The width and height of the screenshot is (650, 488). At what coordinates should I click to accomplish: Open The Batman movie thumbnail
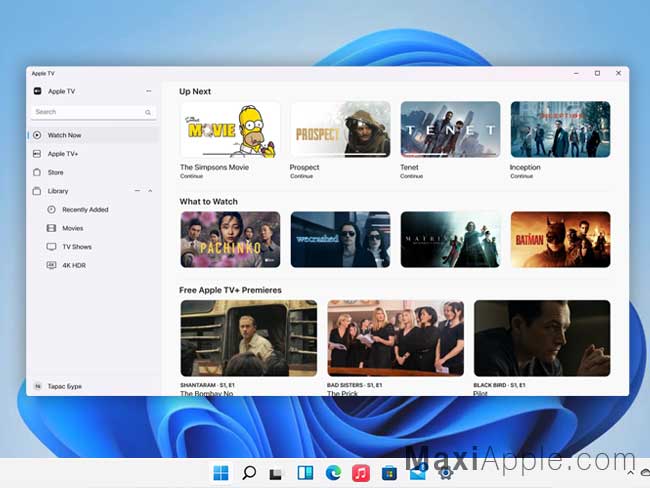[560, 240]
